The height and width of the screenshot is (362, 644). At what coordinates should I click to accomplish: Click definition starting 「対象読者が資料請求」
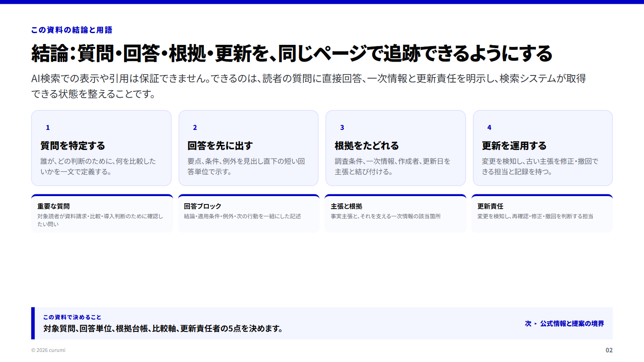(100, 220)
